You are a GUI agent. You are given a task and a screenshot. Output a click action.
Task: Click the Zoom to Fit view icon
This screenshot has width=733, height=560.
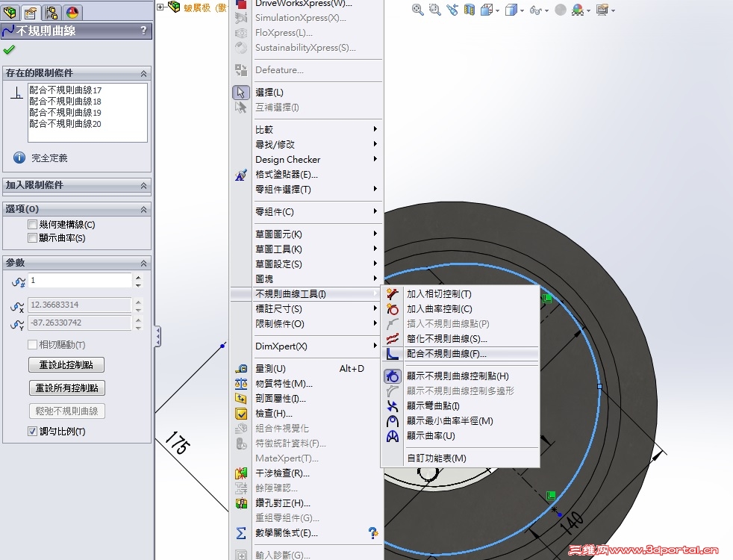point(417,10)
